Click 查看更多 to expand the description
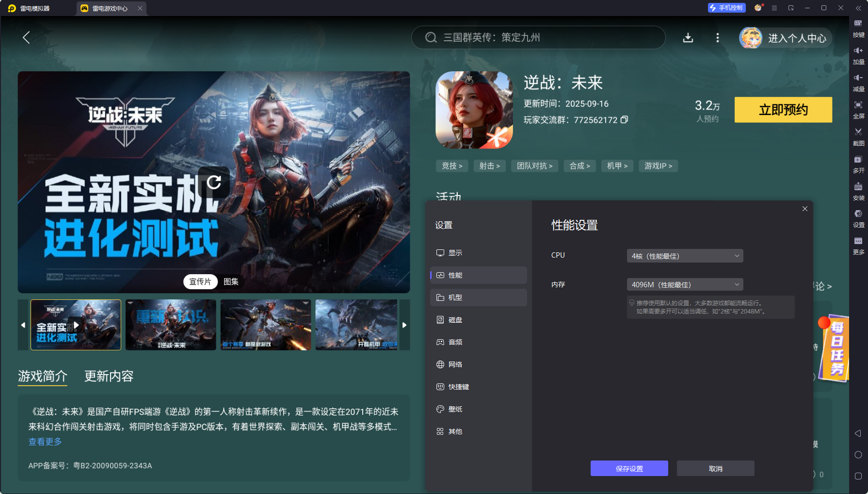 pos(45,442)
